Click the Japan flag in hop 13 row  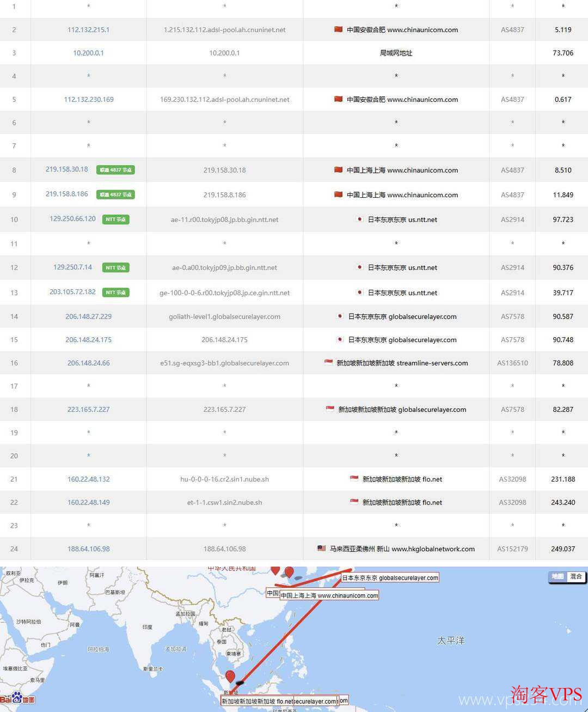click(359, 292)
